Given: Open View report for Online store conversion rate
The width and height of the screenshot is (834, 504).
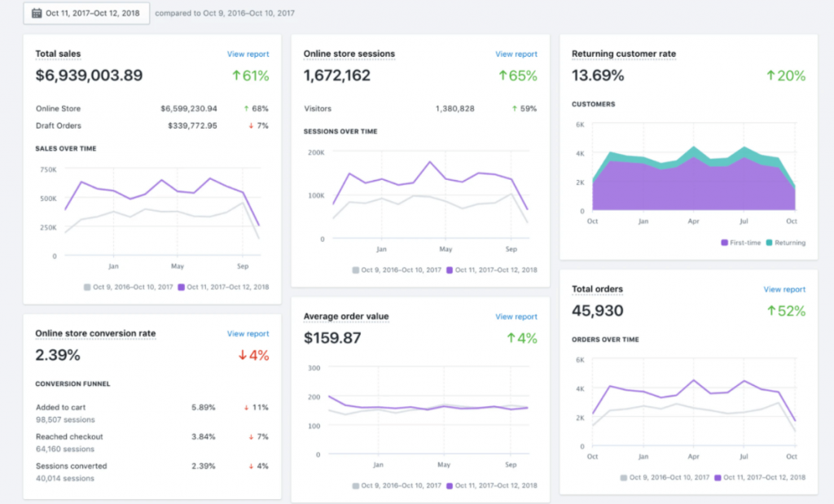Looking at the screenshot, I should (248, 334).
